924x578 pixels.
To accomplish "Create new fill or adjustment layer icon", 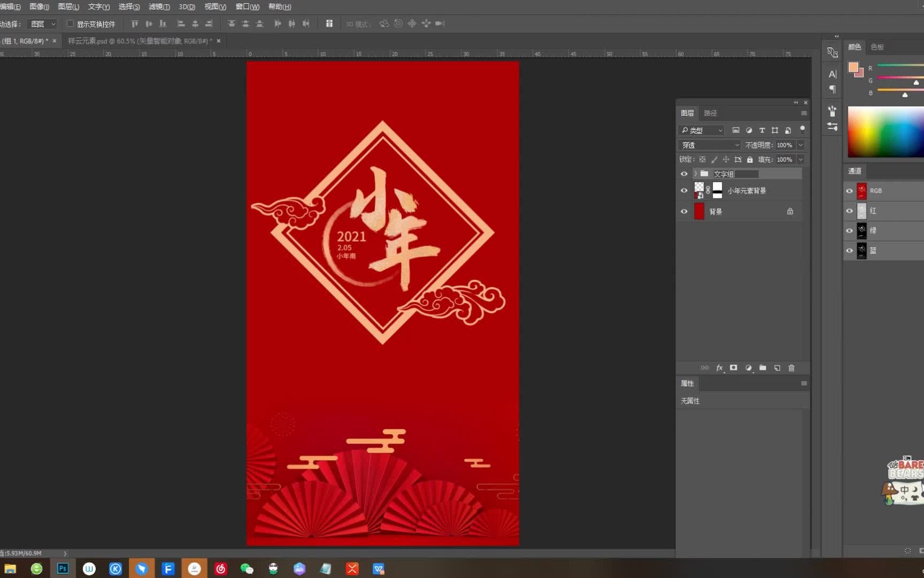I will pos(749,368).
